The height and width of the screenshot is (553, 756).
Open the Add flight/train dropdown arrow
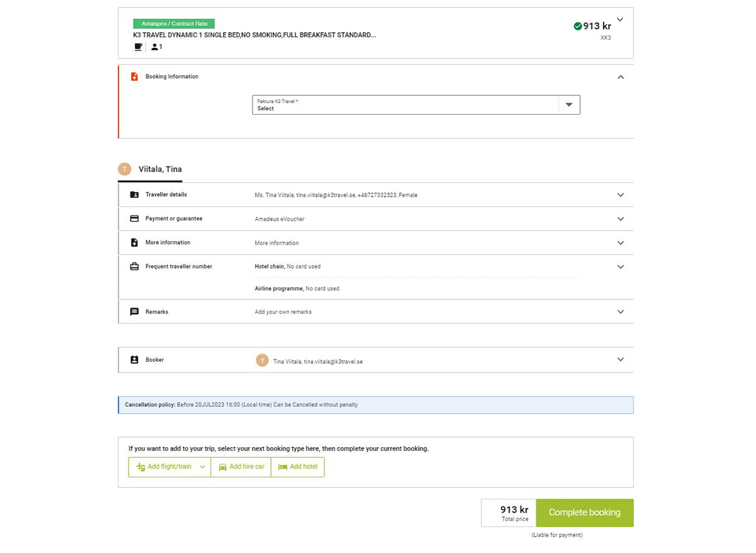[x=202, y=467]
